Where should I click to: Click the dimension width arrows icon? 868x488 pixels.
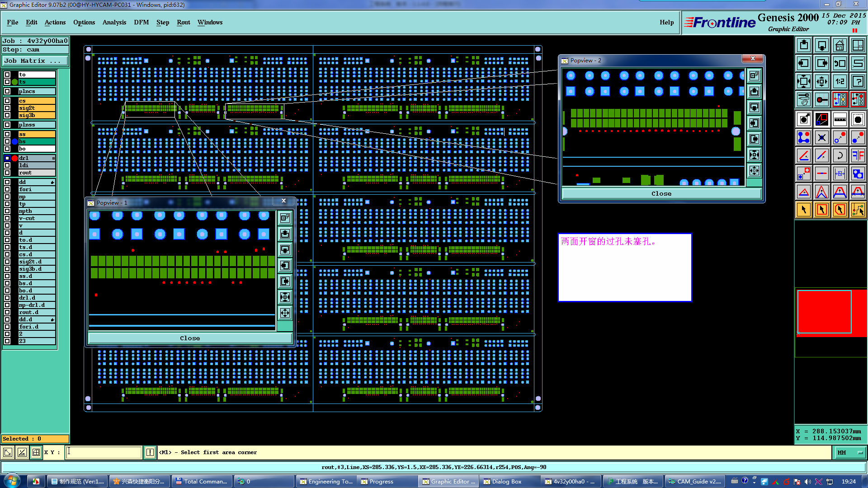[840, 174]
